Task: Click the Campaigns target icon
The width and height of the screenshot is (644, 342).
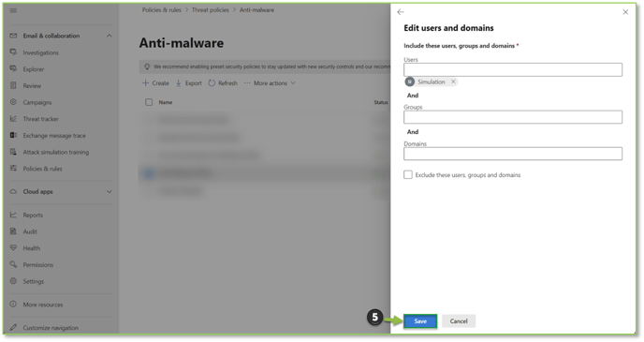Action: (13, 102)
